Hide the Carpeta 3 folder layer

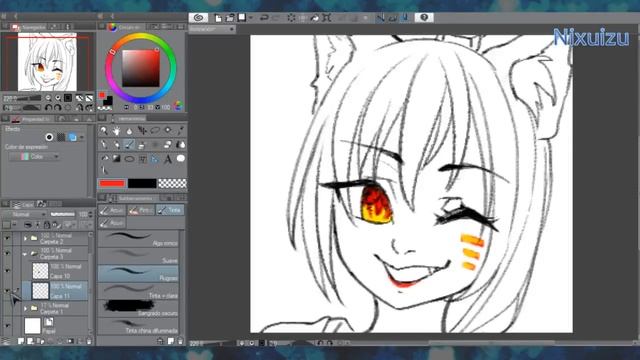(x=7, y=253)
